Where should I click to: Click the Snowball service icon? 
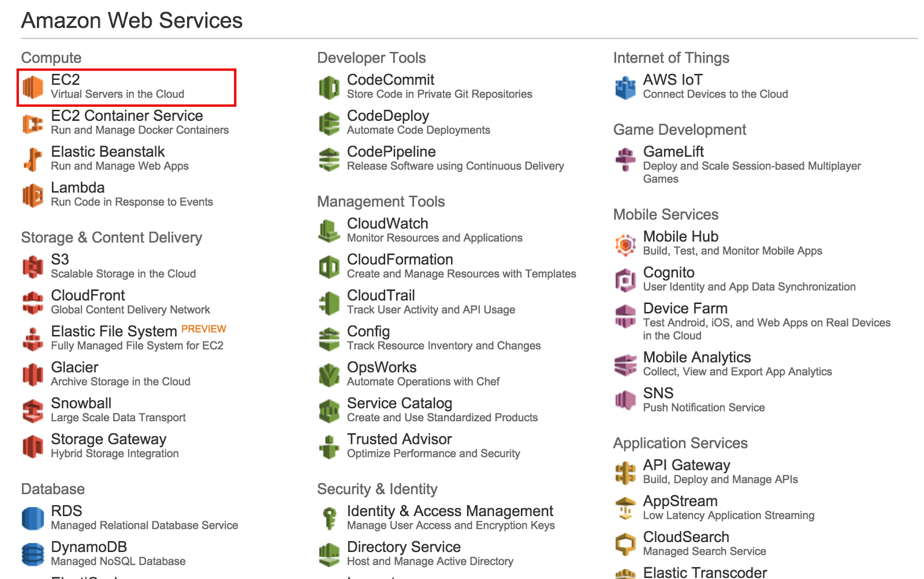click(x=33, y=411)
